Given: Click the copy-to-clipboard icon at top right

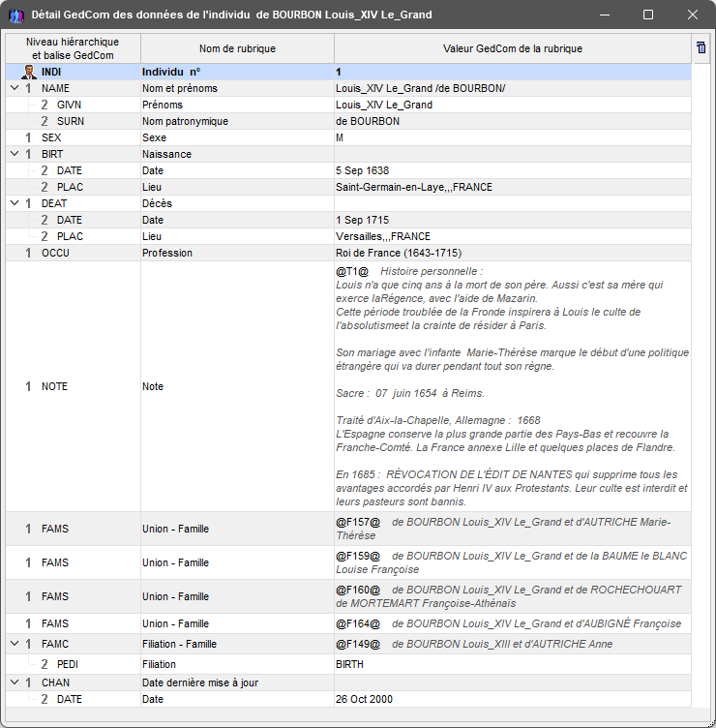Looking at the screenshot, I should point(701,47).
